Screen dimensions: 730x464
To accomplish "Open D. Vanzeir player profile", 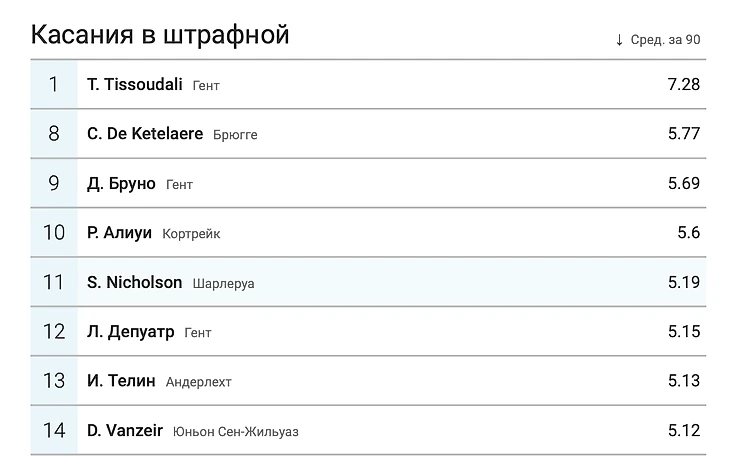I will (124, 431).
